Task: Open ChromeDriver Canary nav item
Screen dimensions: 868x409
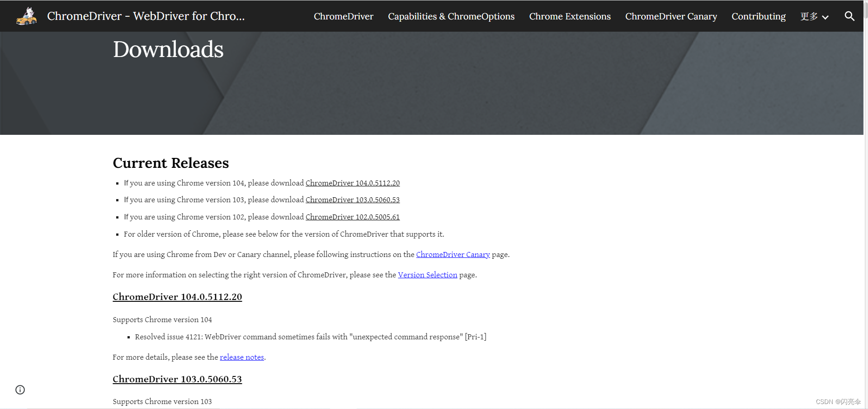Action: coord(671,16)
